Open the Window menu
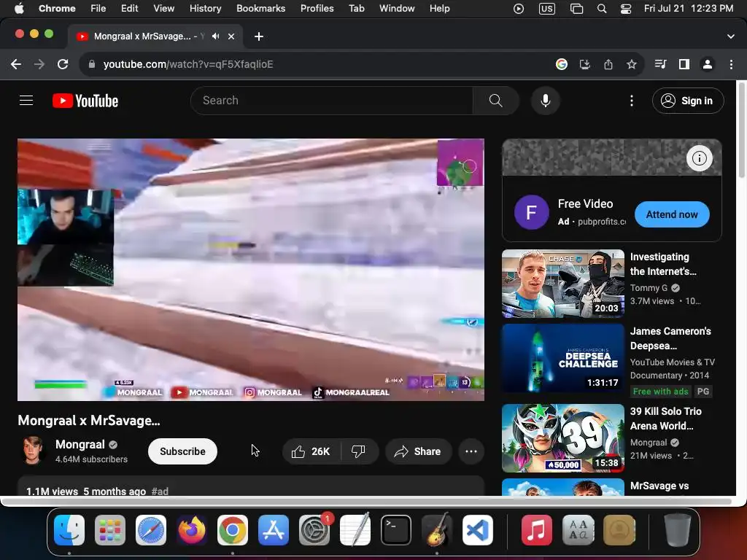747x560 pixels. (x=397, y=8)
